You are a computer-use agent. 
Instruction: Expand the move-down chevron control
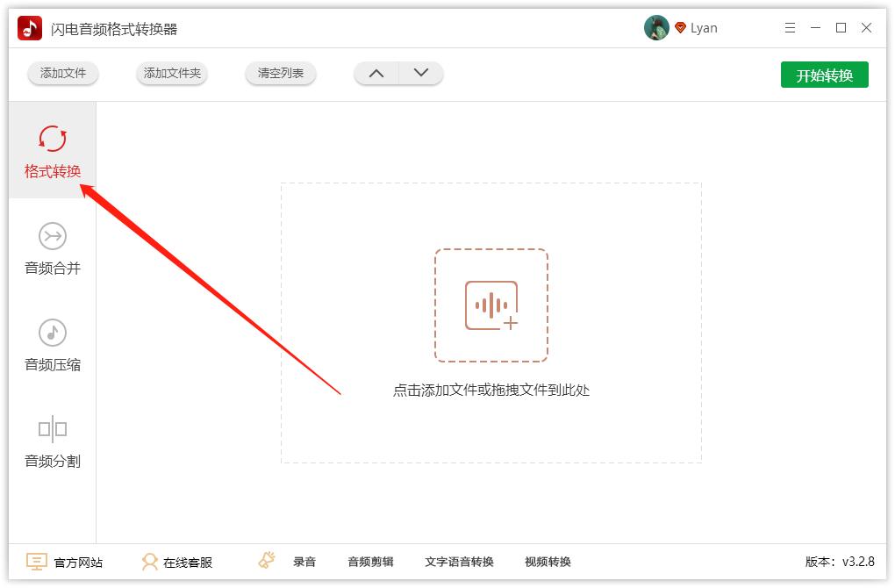pos(419,74)
